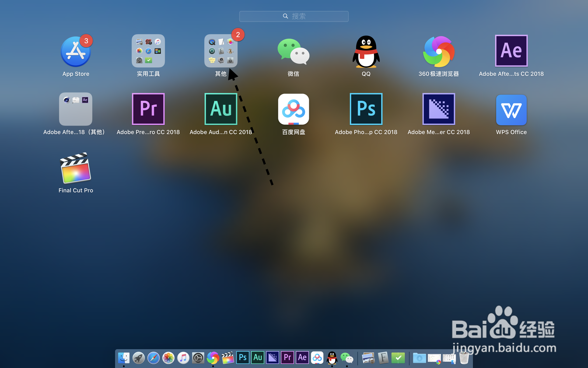Open the green checkmark app in Dock
588x368 pixels.
pyautogui.click(x=398, y=358)
